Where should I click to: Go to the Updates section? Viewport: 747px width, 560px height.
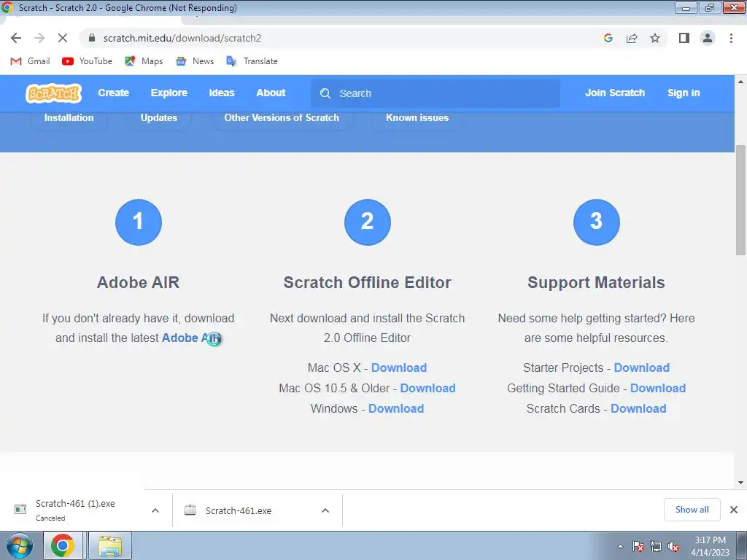pyautogui.click(x=158, y=117)
